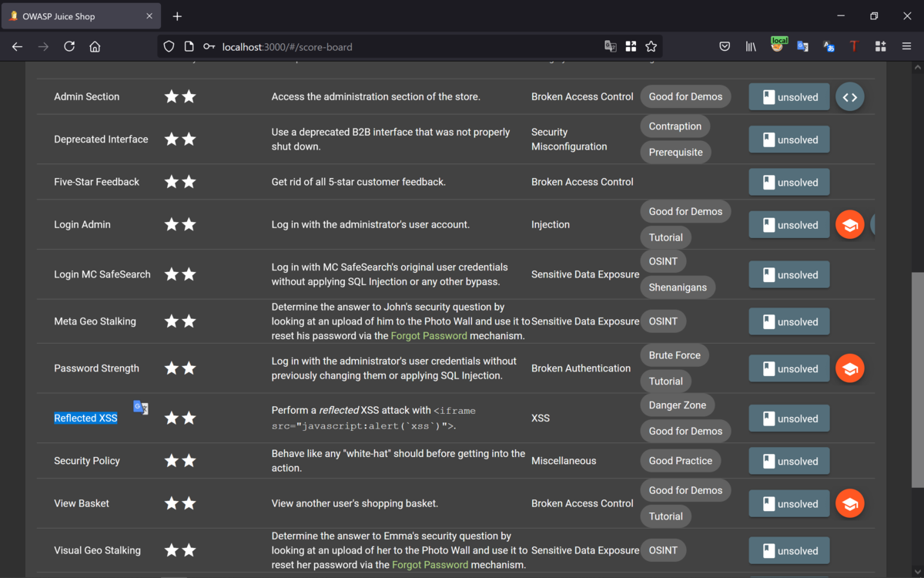Click the Security Policy challenge name
Viewport: 924px width, 578px height.
pyautogui.click(x=87, y=461)
